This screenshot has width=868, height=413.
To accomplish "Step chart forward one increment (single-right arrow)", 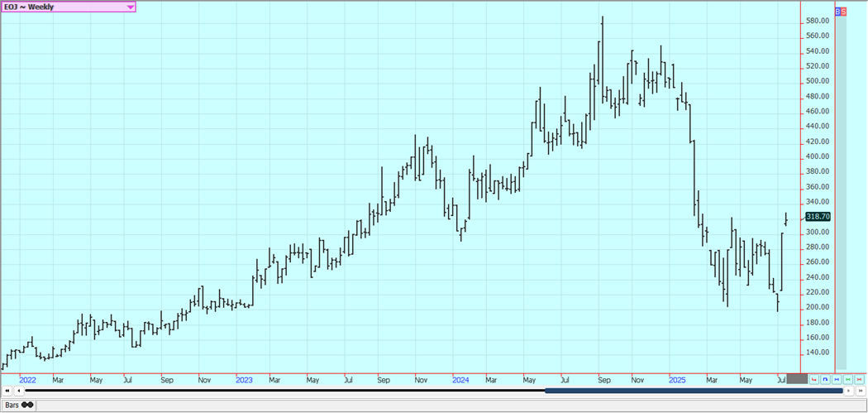I will (849, 391).
